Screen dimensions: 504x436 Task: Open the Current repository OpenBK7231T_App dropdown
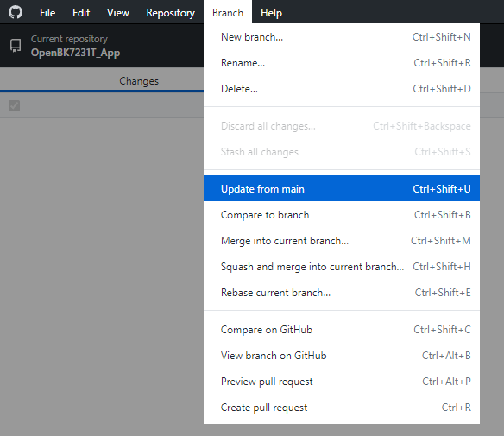102,46
